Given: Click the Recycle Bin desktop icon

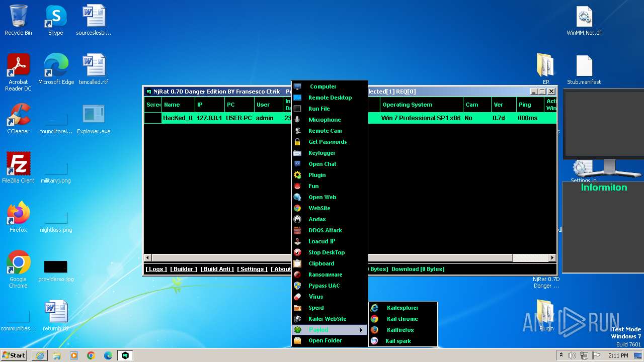Looking at the screenshot, I should [18, 20].
